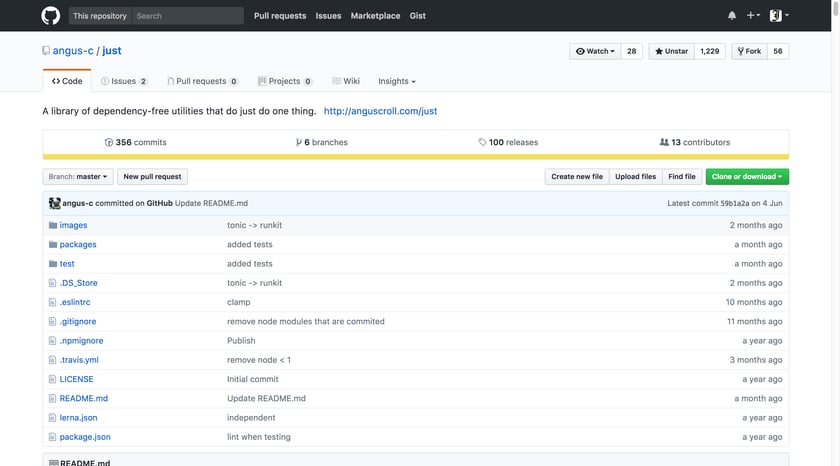Screen dimensions: 840x466
Task: Open the just repository name link
Action: 112,51
